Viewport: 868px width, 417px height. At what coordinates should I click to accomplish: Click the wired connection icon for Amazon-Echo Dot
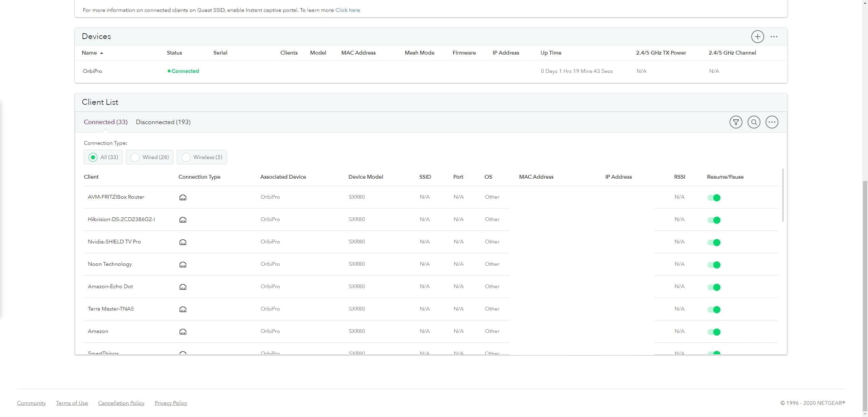(x=183, y=287)
